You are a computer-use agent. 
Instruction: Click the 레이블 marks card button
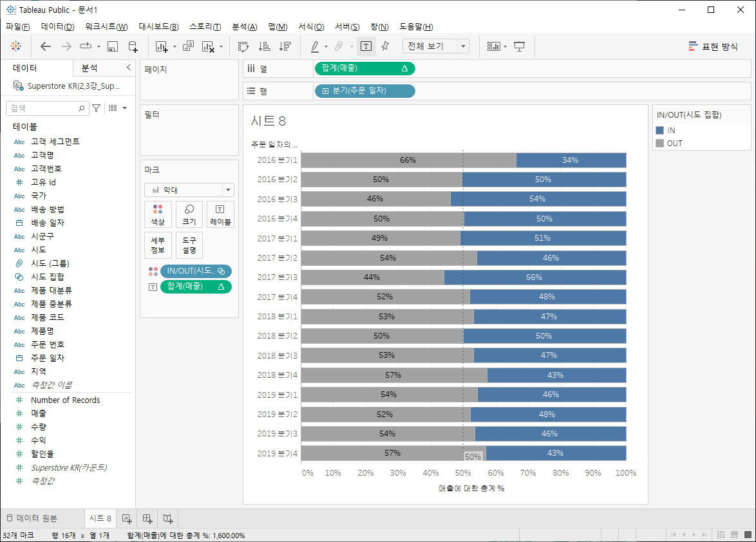tap(220, 214)
